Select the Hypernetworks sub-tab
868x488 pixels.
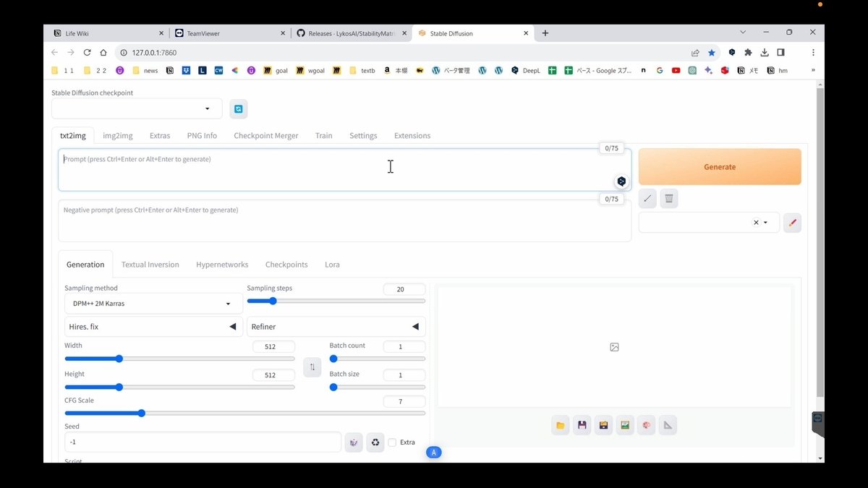click(x=222, y=265)
